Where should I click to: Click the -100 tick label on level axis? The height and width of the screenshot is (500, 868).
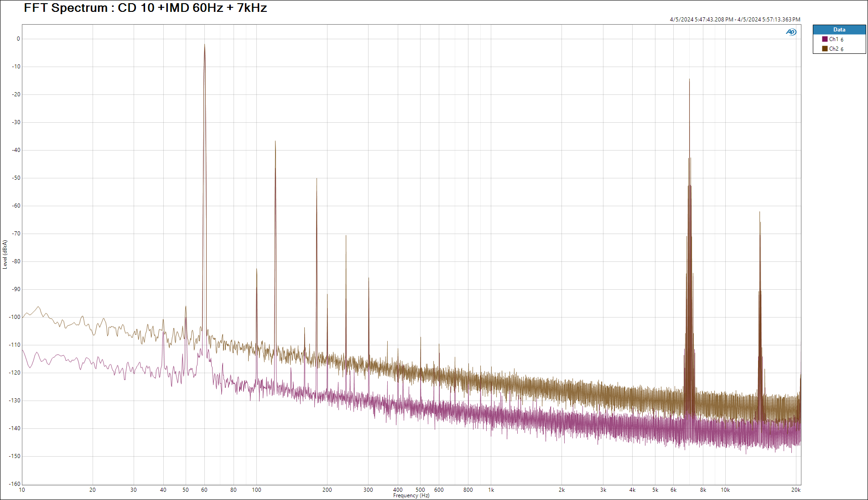click(x=15, y=317)
